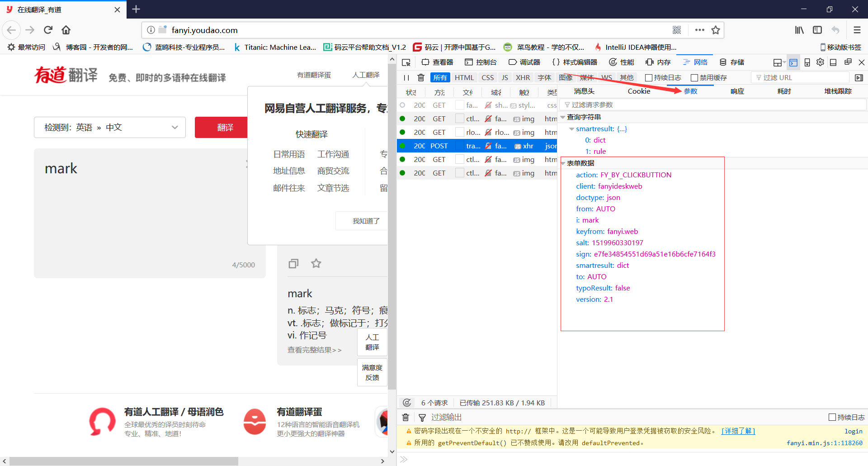Click the 有道翻译蛋 nav link

[314, 75]
